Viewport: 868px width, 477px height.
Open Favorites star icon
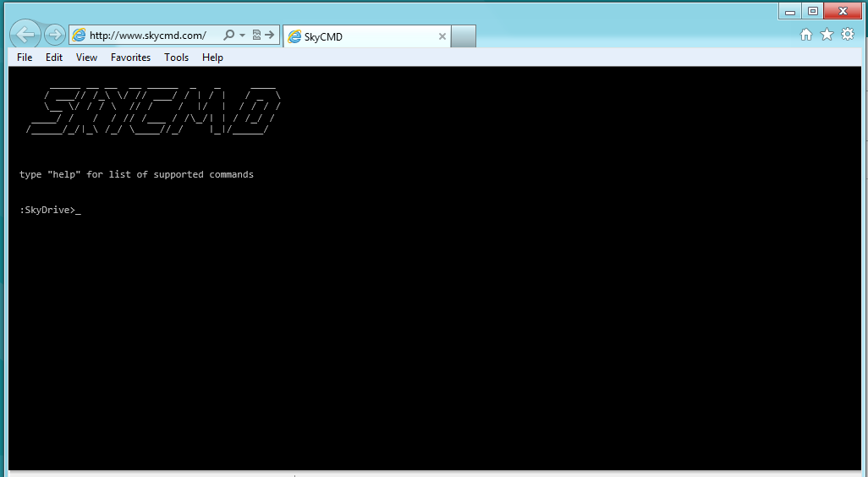pyautogui.click(x=827, y=35)
